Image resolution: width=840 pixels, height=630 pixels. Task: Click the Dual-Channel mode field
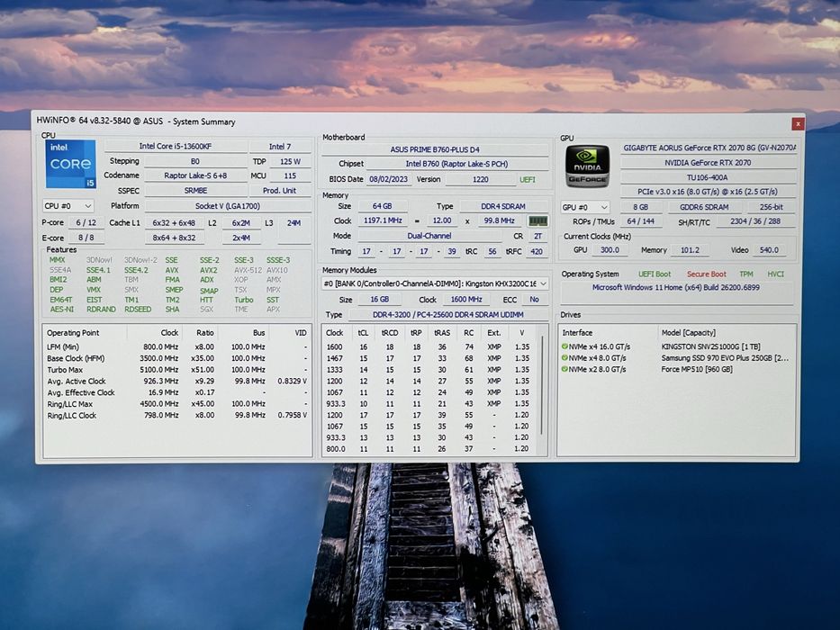(429, 236)
